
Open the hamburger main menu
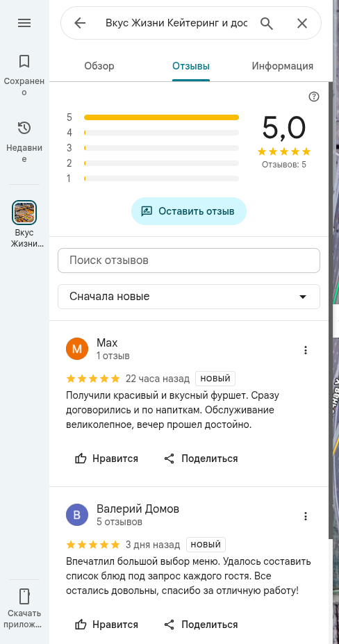click(24, 23)
